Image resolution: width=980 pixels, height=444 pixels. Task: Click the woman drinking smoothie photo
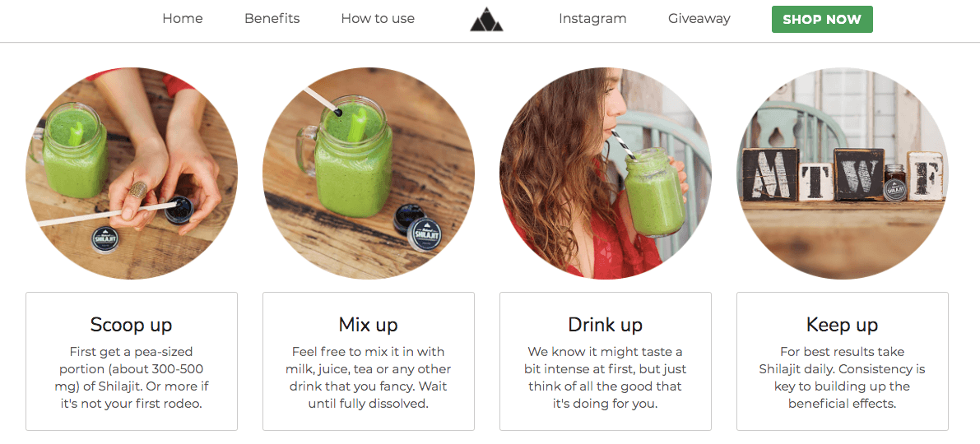tap(605, 173)
